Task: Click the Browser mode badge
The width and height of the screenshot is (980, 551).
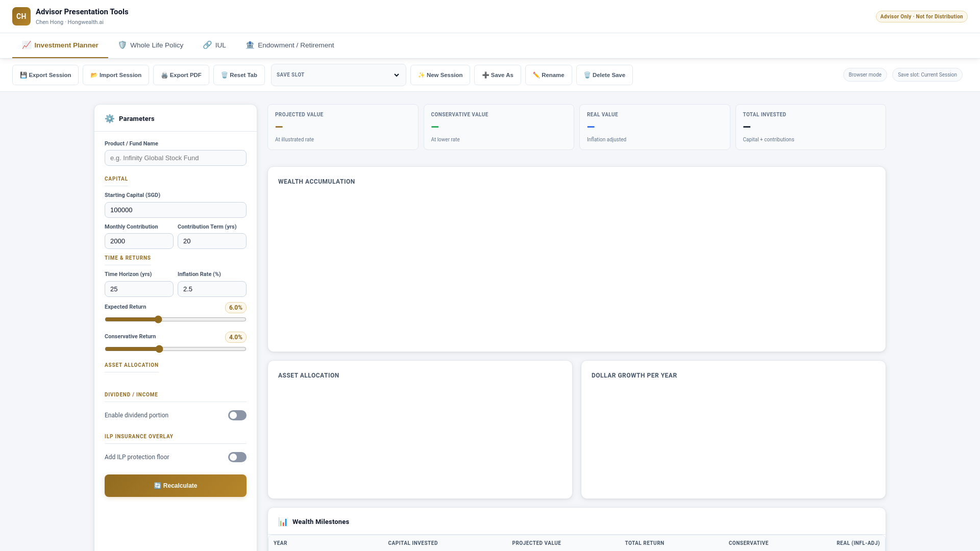Action: tap(865, 74)
